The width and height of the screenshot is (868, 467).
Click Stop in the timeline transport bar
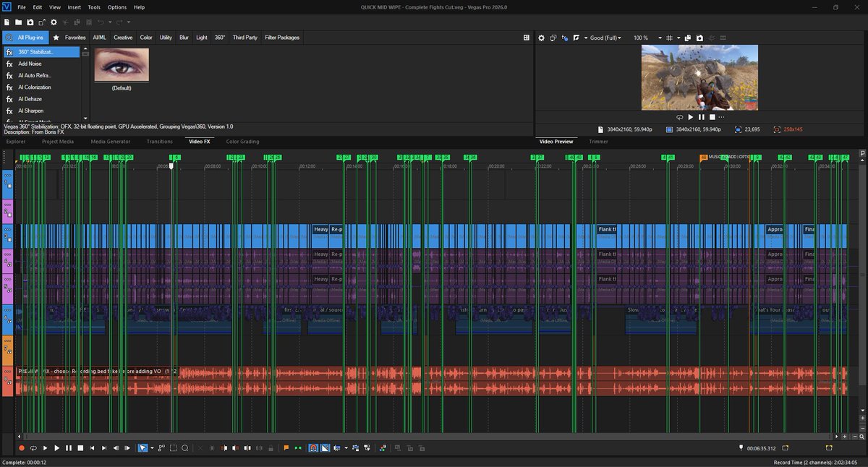(x=80, y=448)
